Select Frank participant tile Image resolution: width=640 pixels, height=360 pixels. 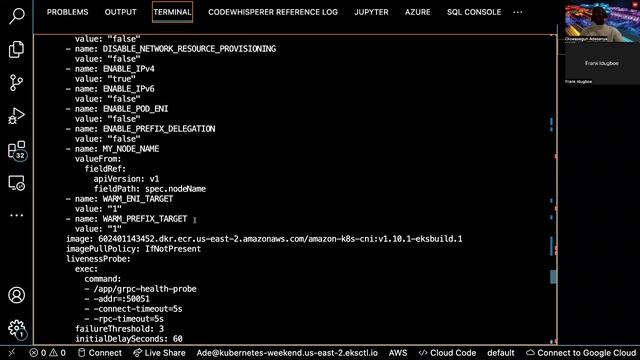tap(602, 63)
